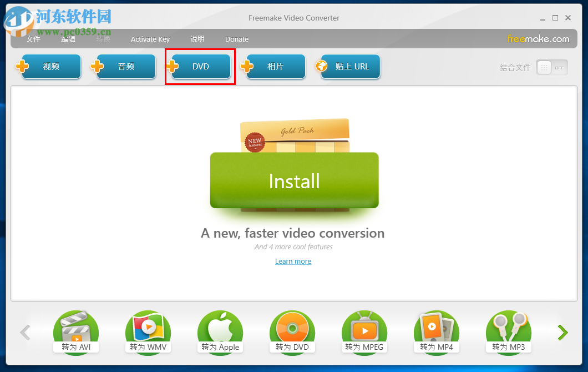Image resolution: width=588 pixels, height=372 pixels.
Task: Choose 转为 DVD output format icon
Action: tap(292, 333)
